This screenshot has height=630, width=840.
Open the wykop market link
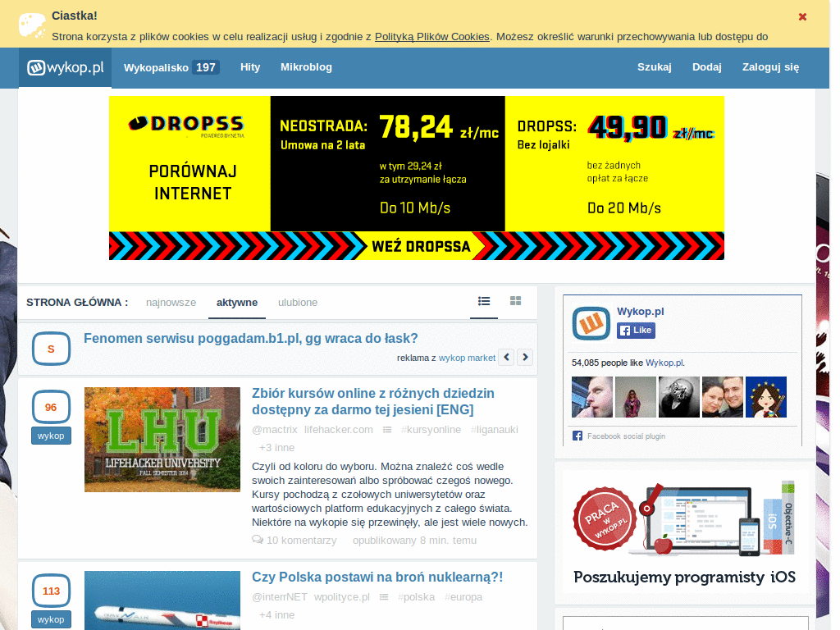tap(467, 358)
